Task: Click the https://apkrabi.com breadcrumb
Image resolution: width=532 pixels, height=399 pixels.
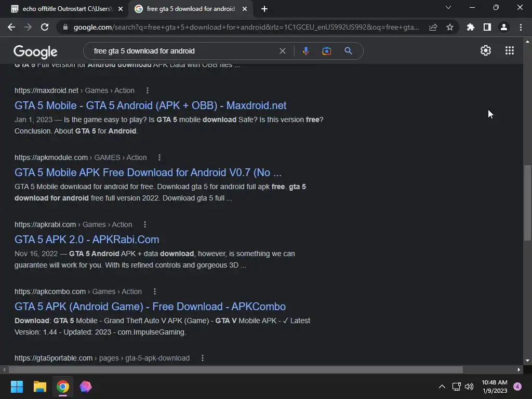Action: (45, 224)
